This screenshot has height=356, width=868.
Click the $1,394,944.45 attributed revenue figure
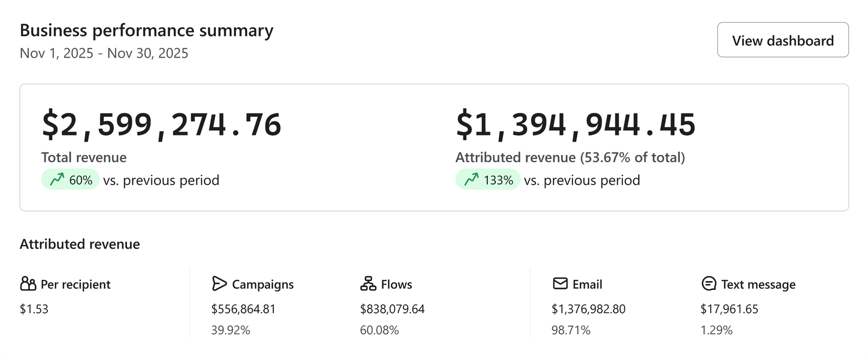(x=575, y=125)
